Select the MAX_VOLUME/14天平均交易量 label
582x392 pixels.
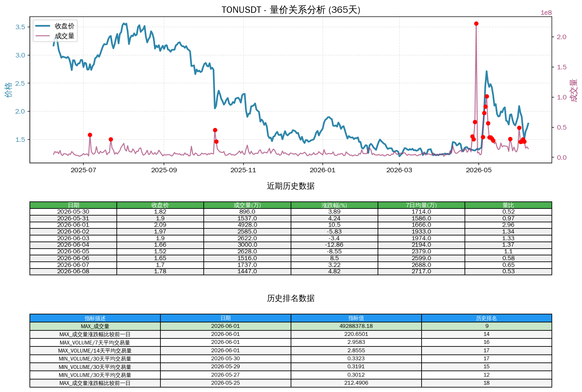click(95, 351)
